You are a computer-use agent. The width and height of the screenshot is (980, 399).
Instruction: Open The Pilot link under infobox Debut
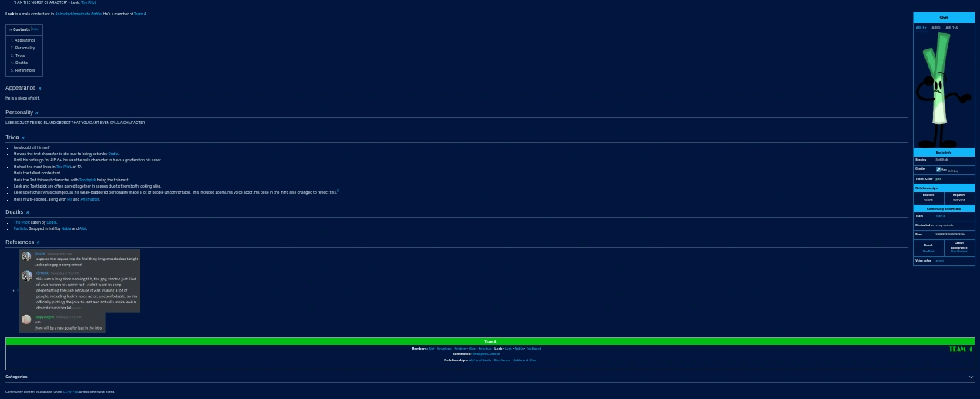pyautogui.click(x=928, y=251)
